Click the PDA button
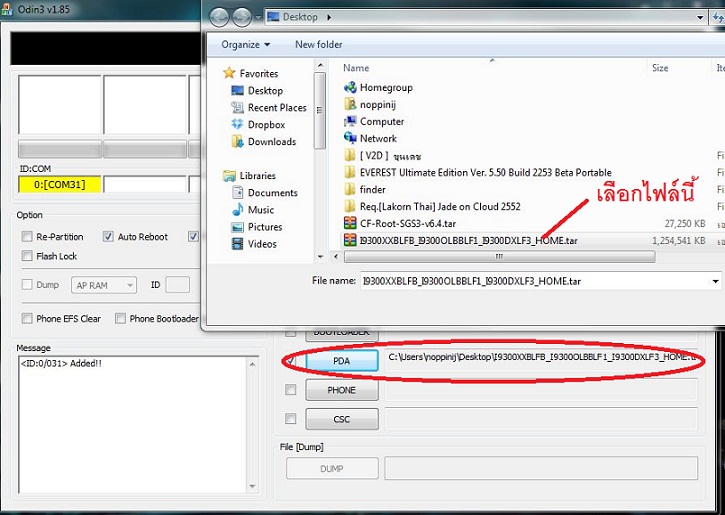The height and width of the screenshot is (515, 725). pyautogui.click(x=342, y=361)
